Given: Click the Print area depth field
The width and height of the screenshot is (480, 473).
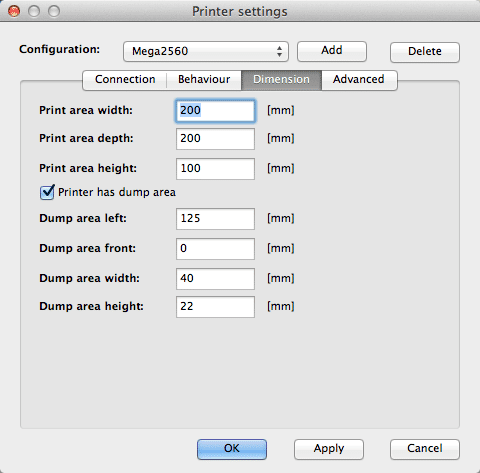Looking at the screenshot, I should tap(215, 139).
